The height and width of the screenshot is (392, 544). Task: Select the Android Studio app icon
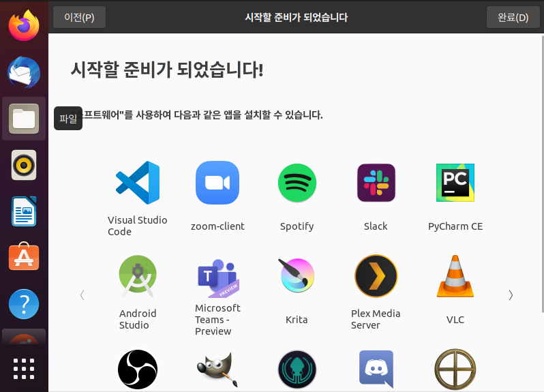click(x=138, y=276)
